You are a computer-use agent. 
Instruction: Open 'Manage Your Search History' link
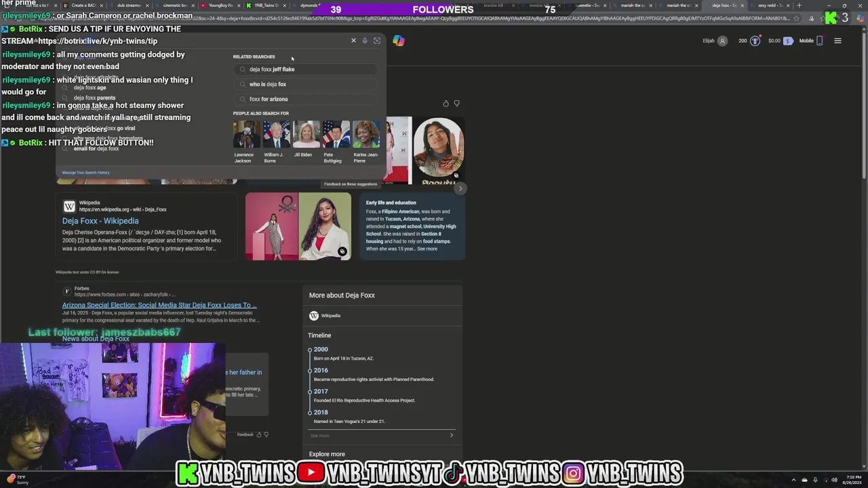coord(85,173)
